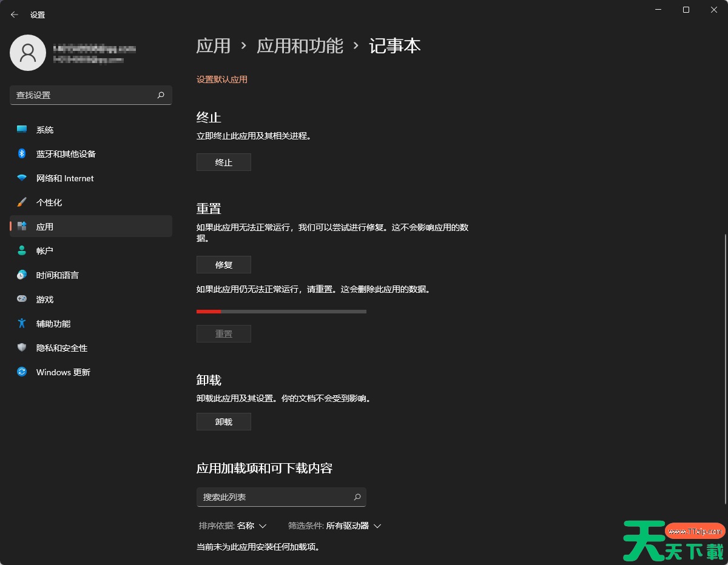Open 个性化 settings page
The height and width of the screenshot is (565, 728).
(x=91, y=202)
